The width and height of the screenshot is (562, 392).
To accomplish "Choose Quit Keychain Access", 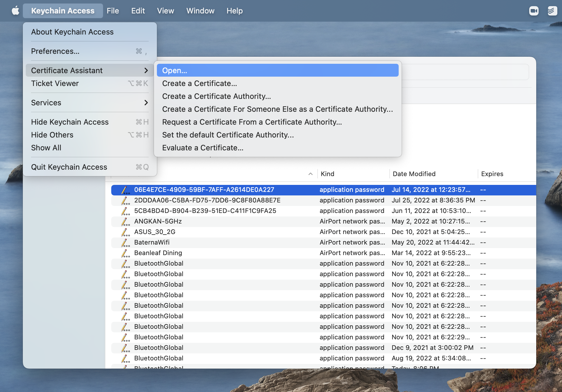I will coord(90,167).
